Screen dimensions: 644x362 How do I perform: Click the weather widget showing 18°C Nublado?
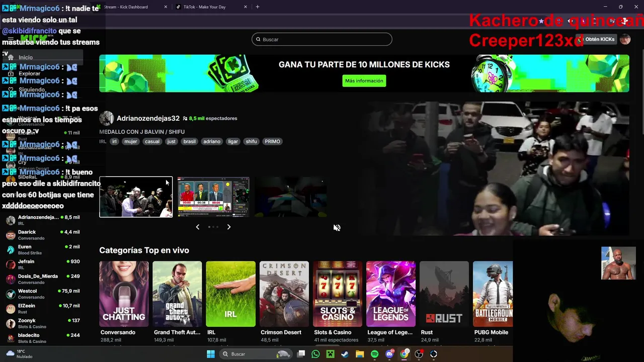20,354
